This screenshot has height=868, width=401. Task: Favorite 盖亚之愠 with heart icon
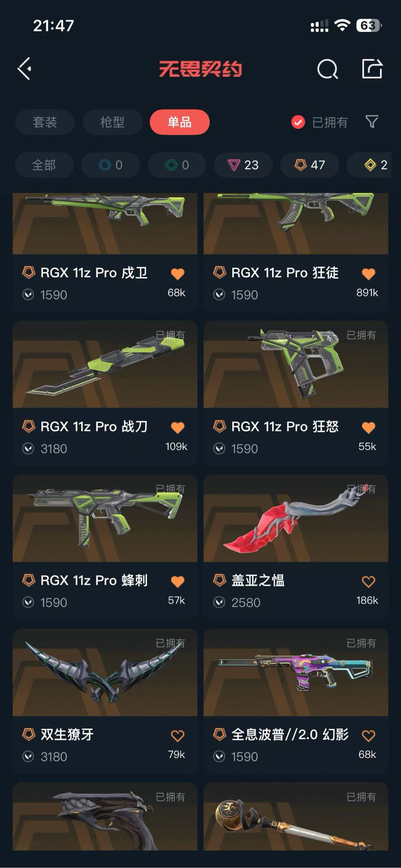click(368, 581)
